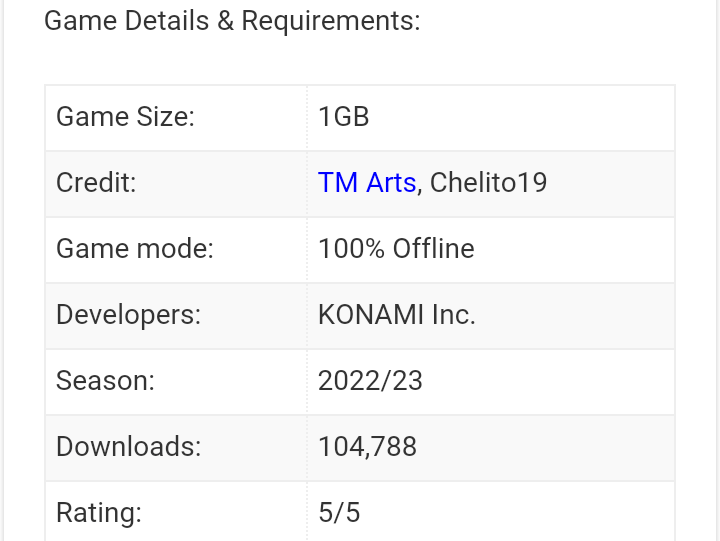
Task: Click the Chelito19 credit name
Action: point(489,183)
